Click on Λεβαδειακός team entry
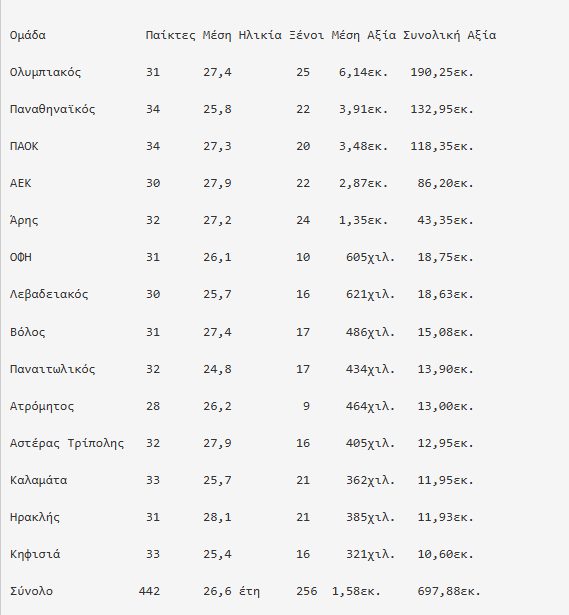This screenshot has width=569, height=615. pos(49,294)
